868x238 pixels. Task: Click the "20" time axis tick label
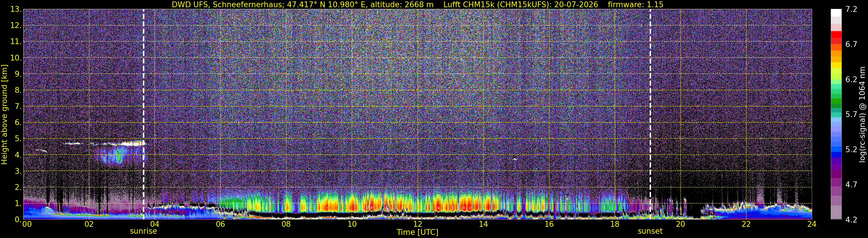click(680, 224)
